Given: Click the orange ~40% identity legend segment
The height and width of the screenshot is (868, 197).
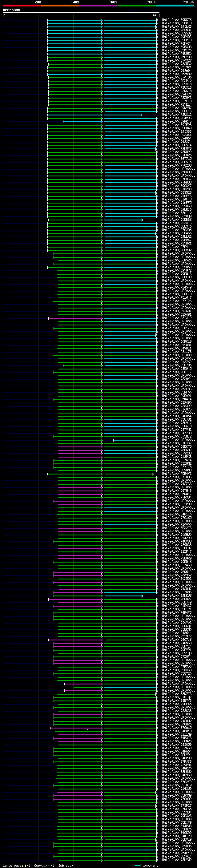Looking at the screenshot, I should click(60, 6).
